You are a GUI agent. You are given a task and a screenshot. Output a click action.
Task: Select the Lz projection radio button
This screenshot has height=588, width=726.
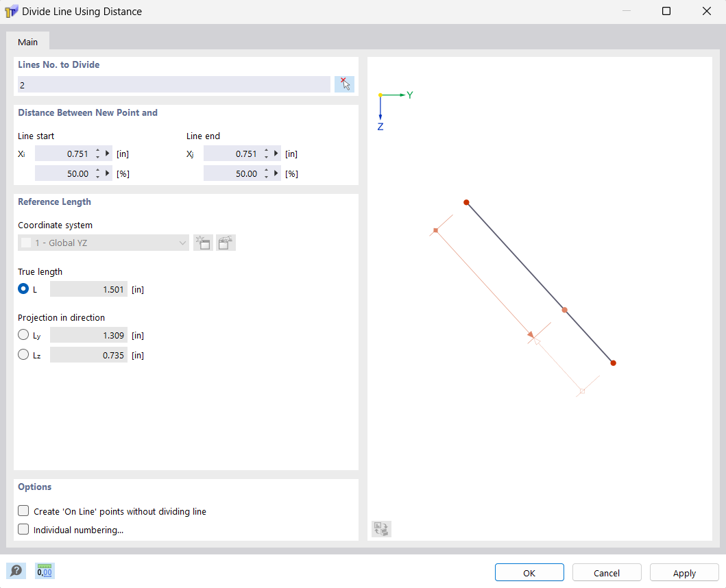point(23,354)
